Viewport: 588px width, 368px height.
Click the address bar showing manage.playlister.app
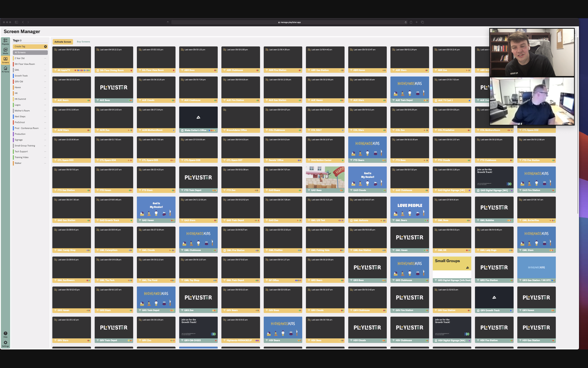click(x=289, y=22)
